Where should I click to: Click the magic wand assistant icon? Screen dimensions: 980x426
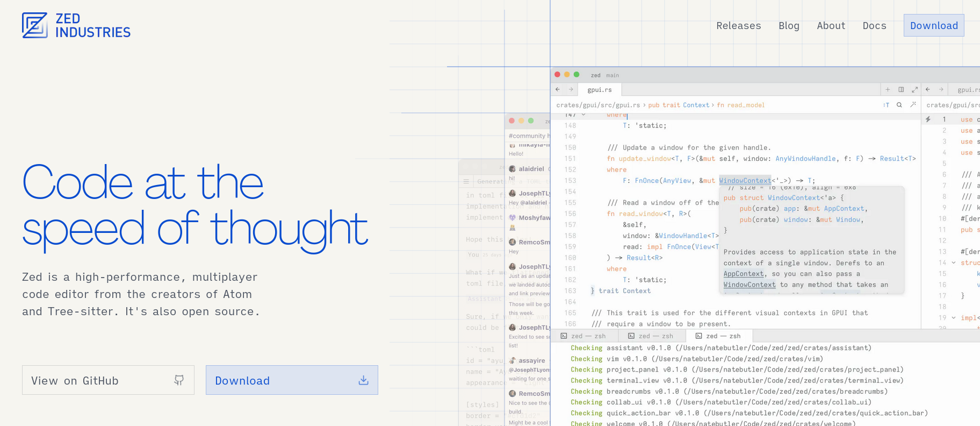click(x=913, y=105)
